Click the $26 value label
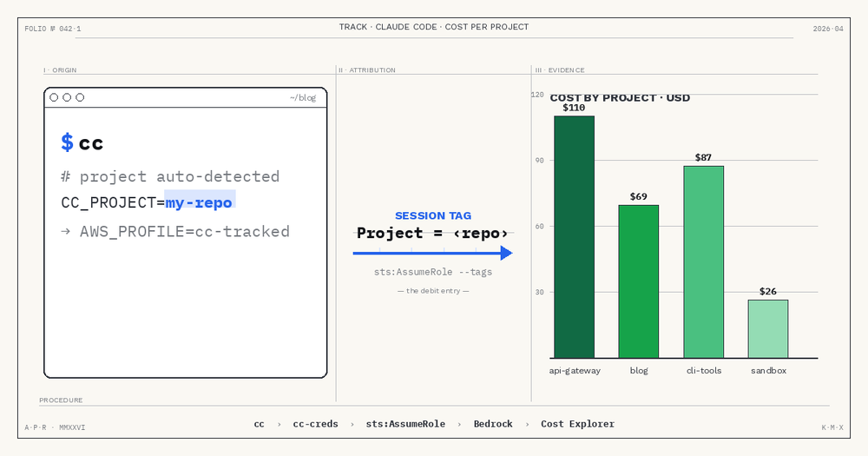This screenshot has width=868, height=456. tap(768, 292)
